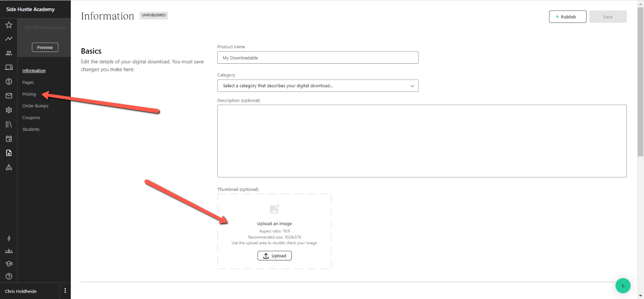Open the analytics trend-line icon

pyautogui.click(x=8, y=39)
